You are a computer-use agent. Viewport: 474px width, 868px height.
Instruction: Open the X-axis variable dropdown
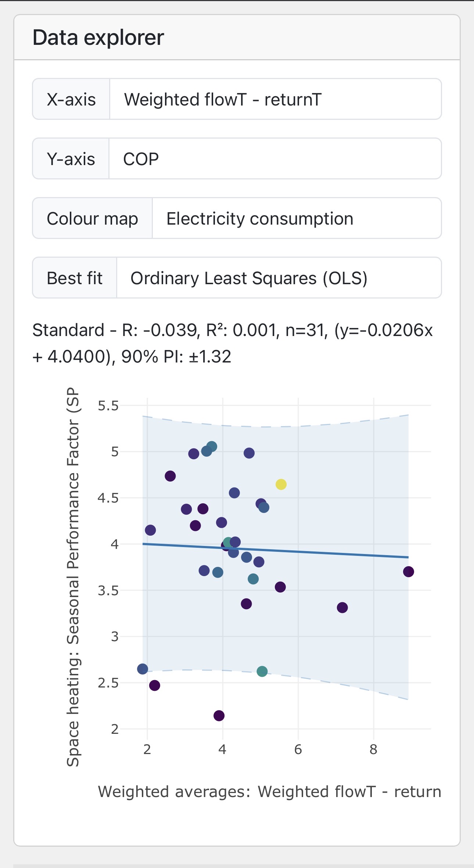pyautogui.click(x=275, y=99)
